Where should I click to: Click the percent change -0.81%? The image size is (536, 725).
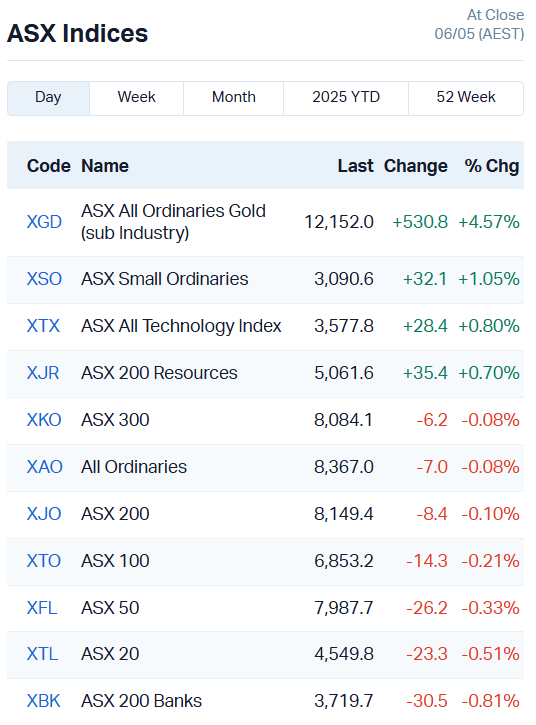click(490, 701)
